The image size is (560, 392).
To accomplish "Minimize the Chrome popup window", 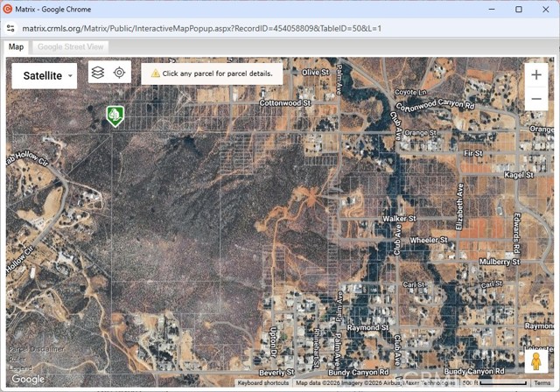I will [492, 10].
